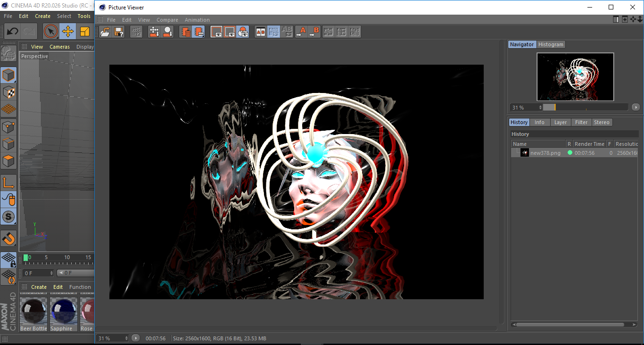Open the Cameras menu in Cinema 4D viewport
The height and width of the screenshot is (345, 644).
[59, 47]
